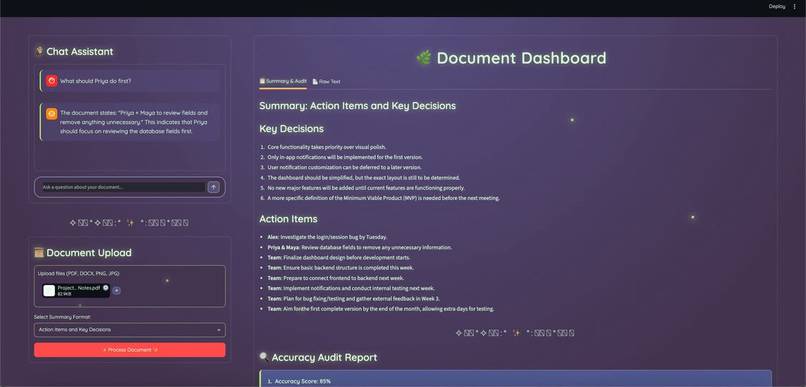
Task: Click the 'Ensure basic backend structure' action item
Action: coord(340,268)
